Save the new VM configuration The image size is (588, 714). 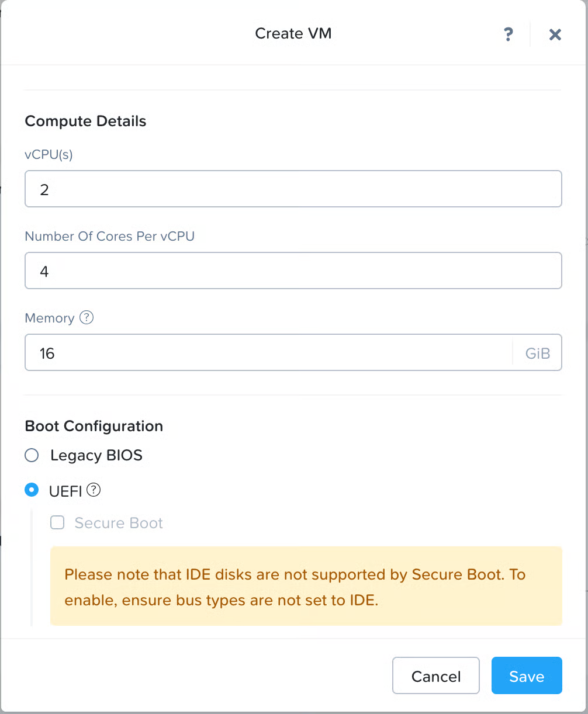point(526,676)
